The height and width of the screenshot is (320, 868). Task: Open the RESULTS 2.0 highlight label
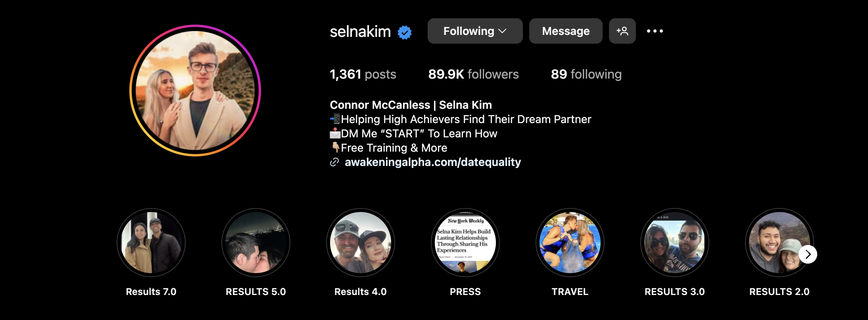coord(779,292)
